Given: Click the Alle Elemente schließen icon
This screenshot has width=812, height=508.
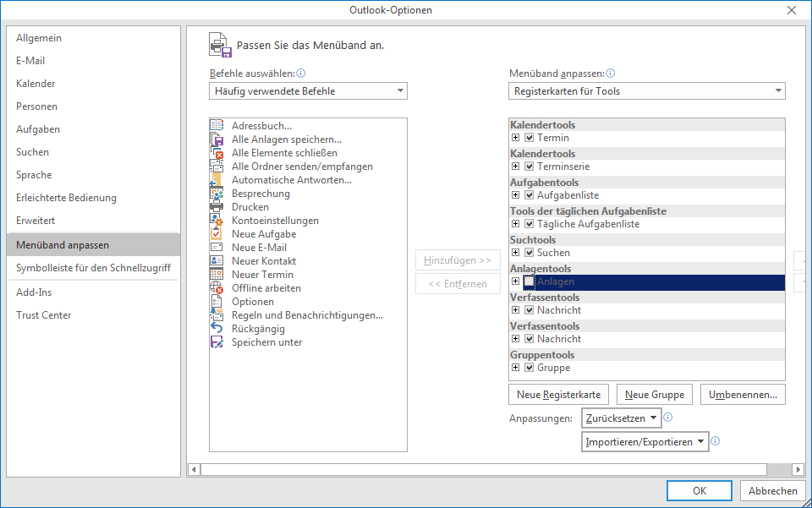Looking at the screenshot, I should click(217, 153).
